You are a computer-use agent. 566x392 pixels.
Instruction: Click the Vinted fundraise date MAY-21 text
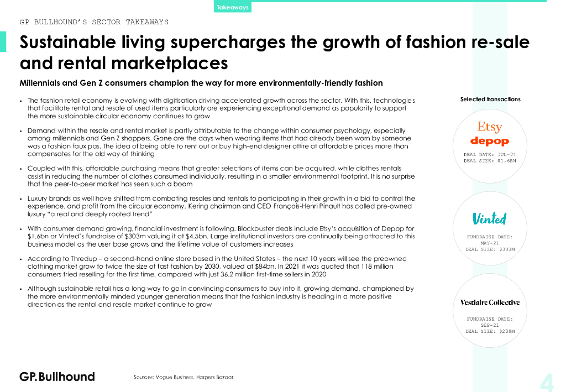(490, 243)
